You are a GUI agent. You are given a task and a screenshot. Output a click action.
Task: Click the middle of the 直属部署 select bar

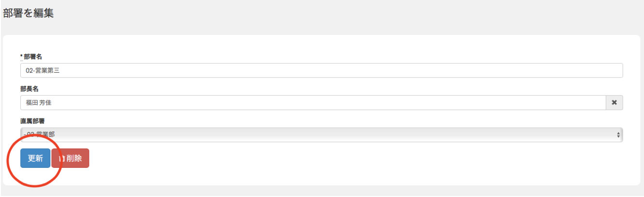(321, 135)
